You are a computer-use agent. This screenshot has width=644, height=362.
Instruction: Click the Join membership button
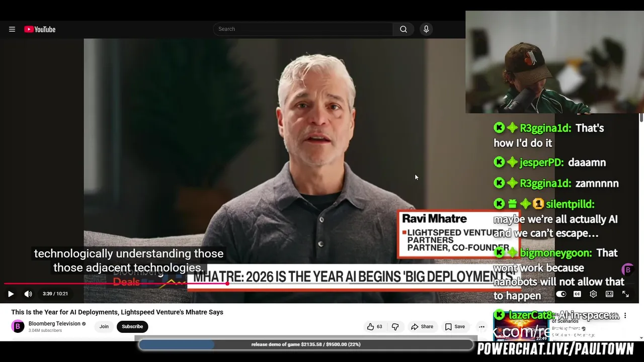point(104,326)
